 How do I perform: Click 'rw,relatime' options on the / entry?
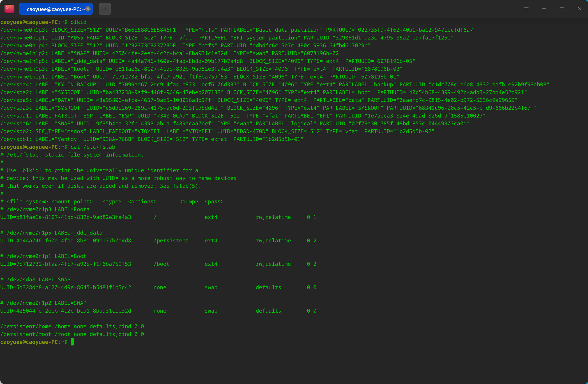point(273,217)
